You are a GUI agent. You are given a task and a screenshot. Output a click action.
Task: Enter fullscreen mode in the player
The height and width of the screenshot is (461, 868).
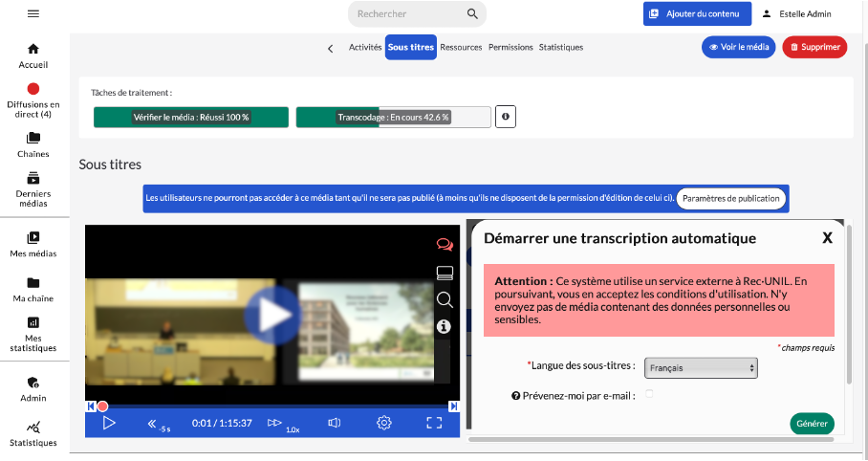pyautogui.click(x=434, y=423)
